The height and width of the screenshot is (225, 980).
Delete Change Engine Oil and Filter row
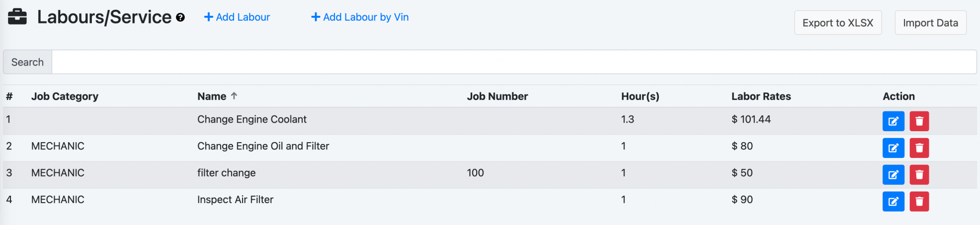(x=919, y=148)
